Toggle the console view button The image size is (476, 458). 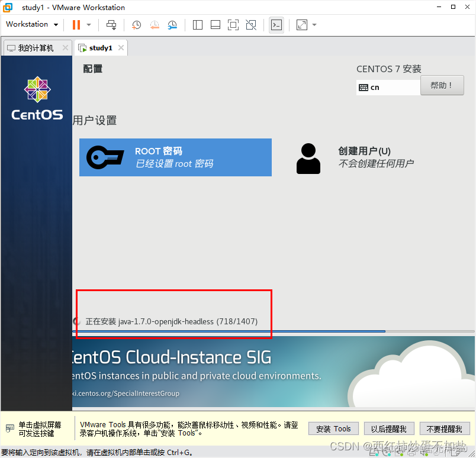276,25
